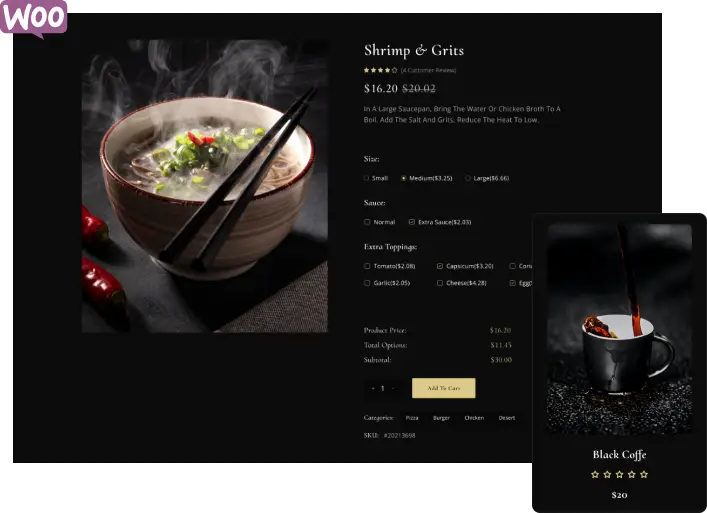The height and width of the screenshot is (513, 707).
Task: Click the Add To Cart button
Action: pos(444,388)
